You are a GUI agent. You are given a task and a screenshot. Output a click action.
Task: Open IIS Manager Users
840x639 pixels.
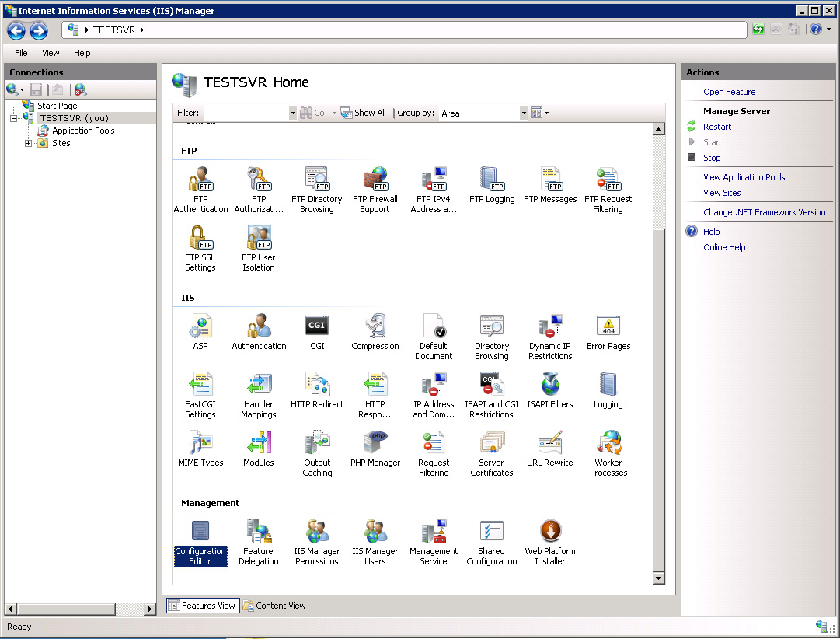pyautogui.click(x=375, y=542)
